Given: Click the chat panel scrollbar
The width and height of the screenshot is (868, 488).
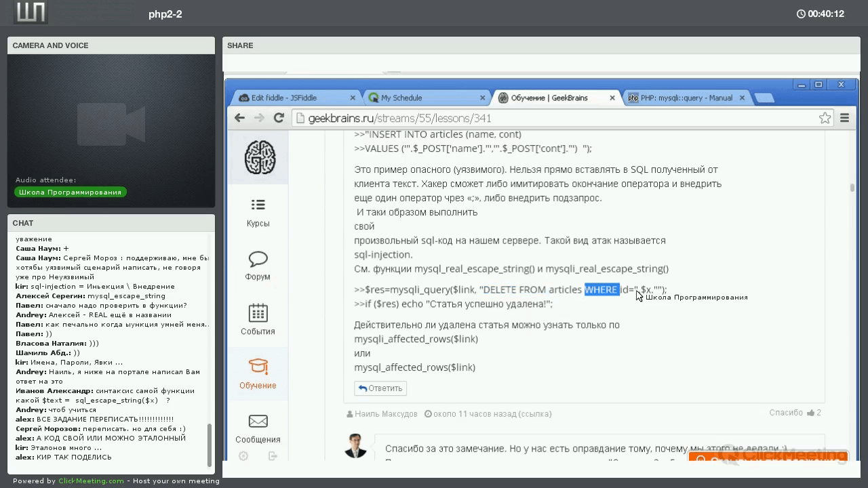Looking at the screenshot, I should point(210,445).
